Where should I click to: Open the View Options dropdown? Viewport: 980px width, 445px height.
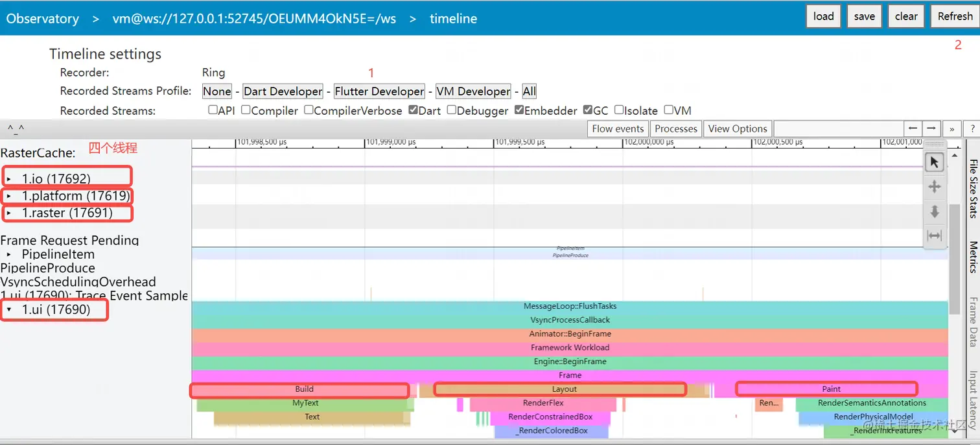(738, 128)
